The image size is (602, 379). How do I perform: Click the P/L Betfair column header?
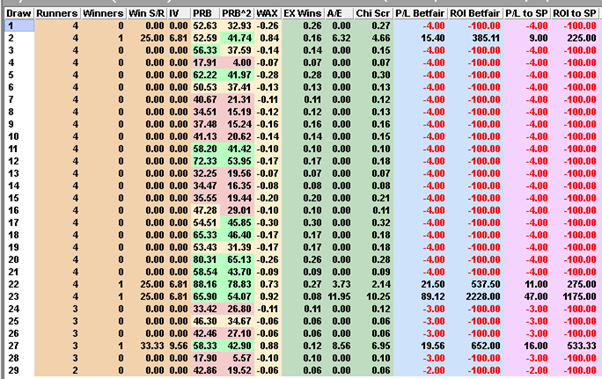click(x=420, y=13)
